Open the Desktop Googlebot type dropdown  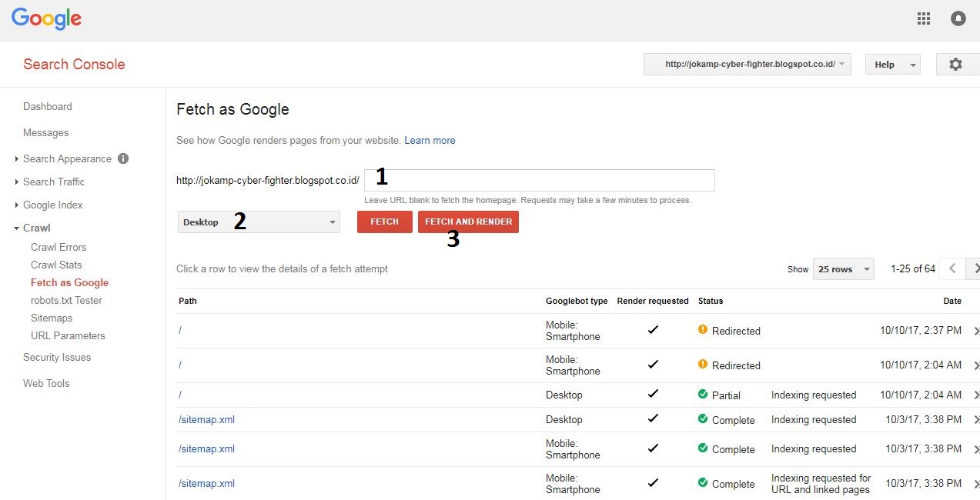tap(259, 222)
